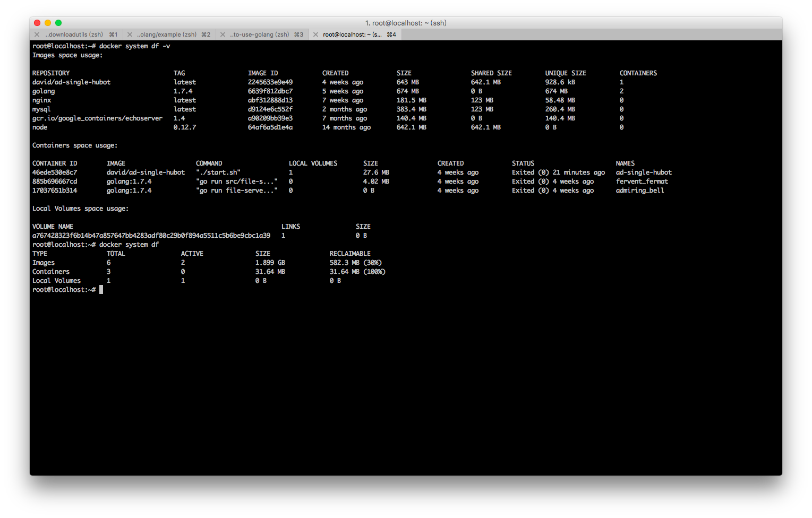Close the "..to-use-golang (zsh)" tab's X icon

pyautogui.click(x=223, y=34)
